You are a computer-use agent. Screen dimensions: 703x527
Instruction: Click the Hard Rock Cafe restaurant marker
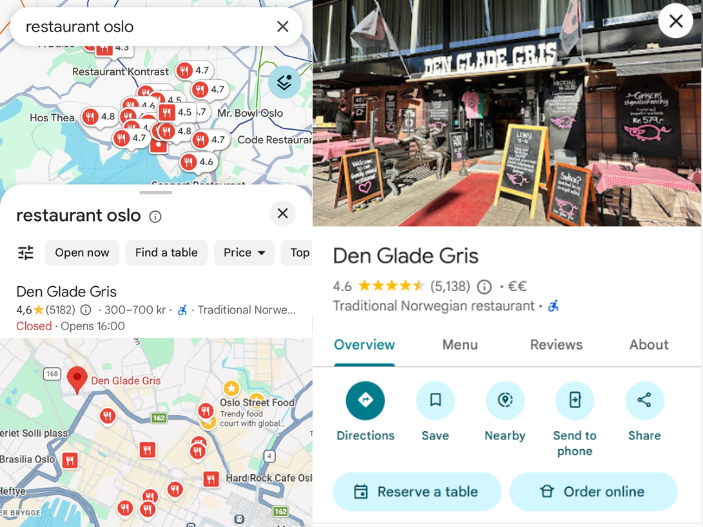211,479
